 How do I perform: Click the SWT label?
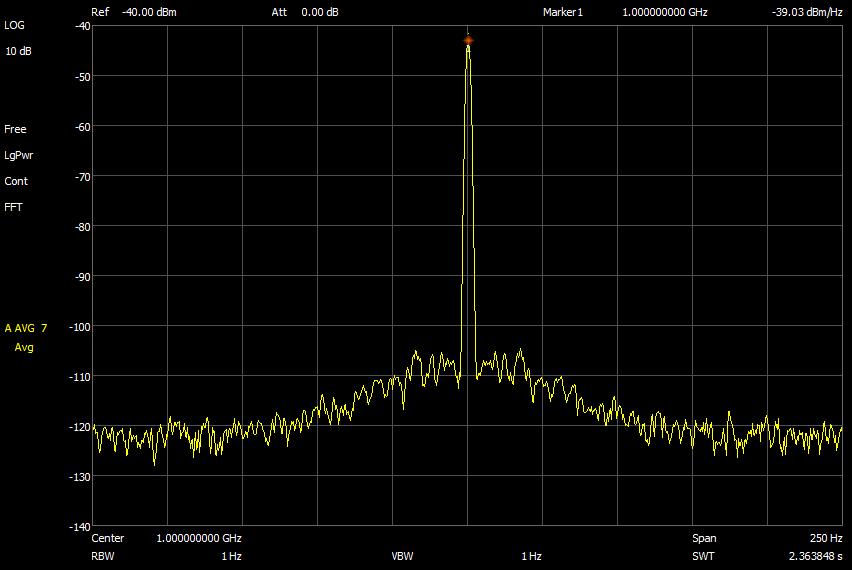[703, 556]
